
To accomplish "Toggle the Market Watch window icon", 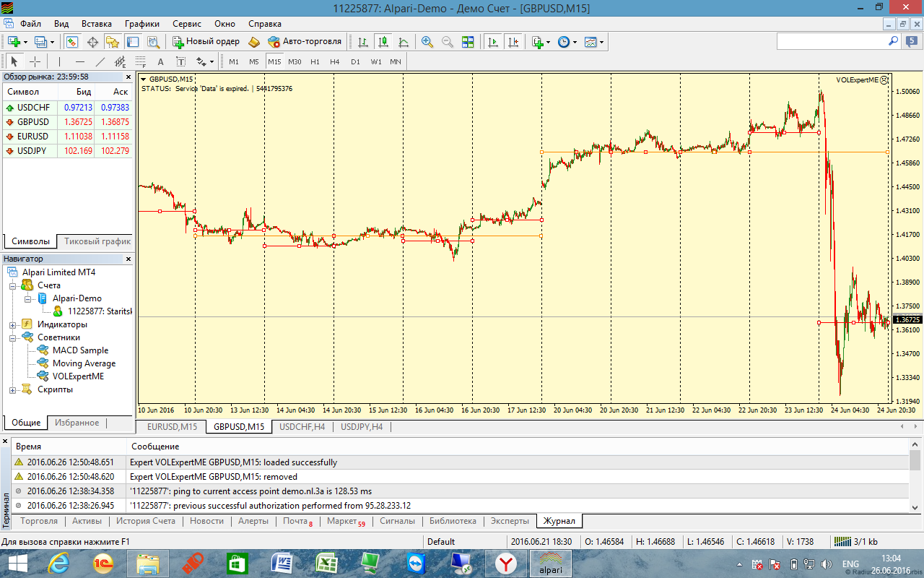I will [72, 42].
